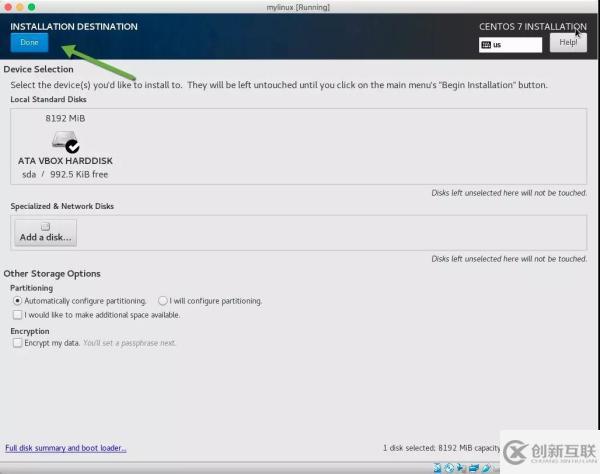Click the Add a disk... button
The height and width of the screenshot is (474, 600).
coord(46,232)
